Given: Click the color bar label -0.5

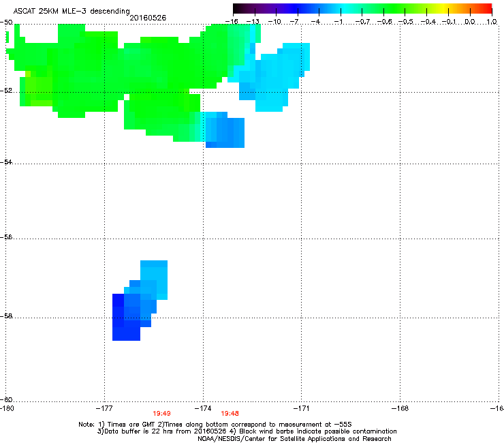Looking at the screenshot, I should pyautogui.click(x=405, y=22).
